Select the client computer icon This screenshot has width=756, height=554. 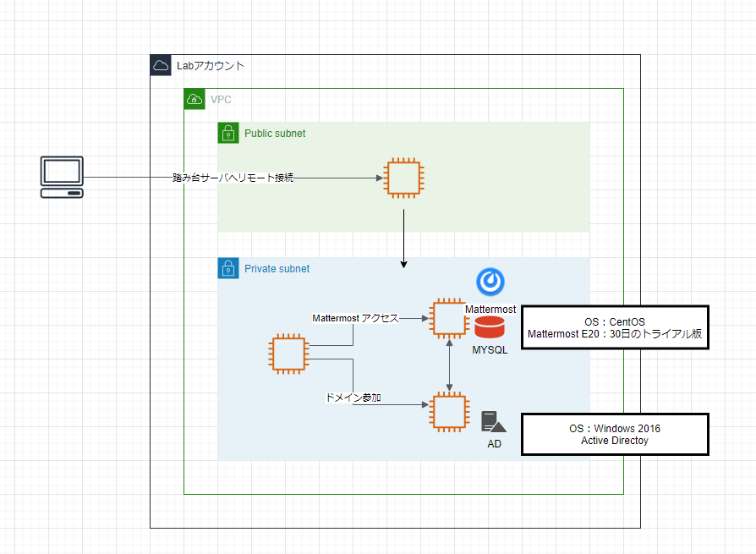pyautogui.click(x=62, y=177)
